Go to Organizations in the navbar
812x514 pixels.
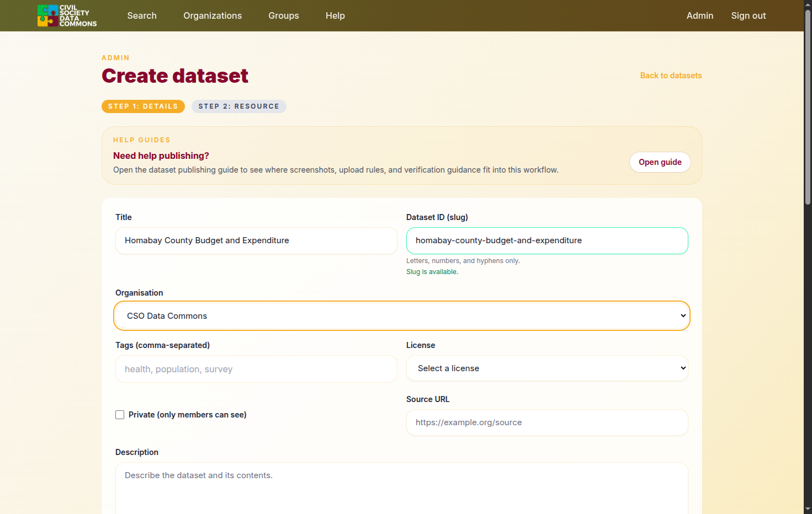click(x=213, y=15)
